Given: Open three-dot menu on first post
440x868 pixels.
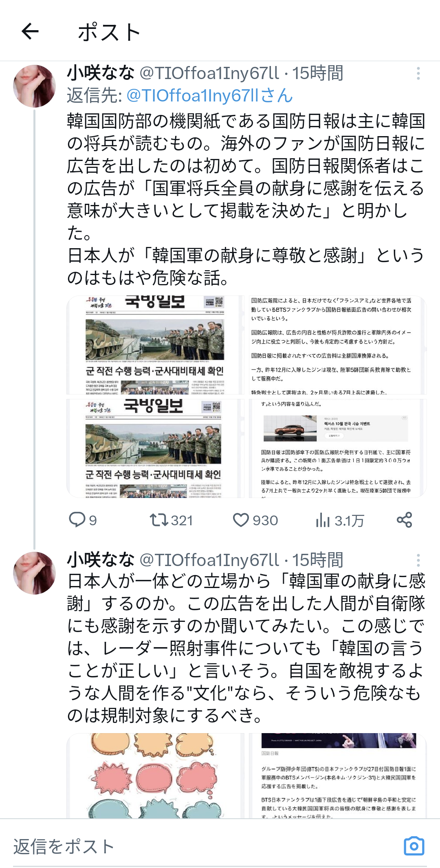Looking at the screenshot, I should click(x=418, y=73).
